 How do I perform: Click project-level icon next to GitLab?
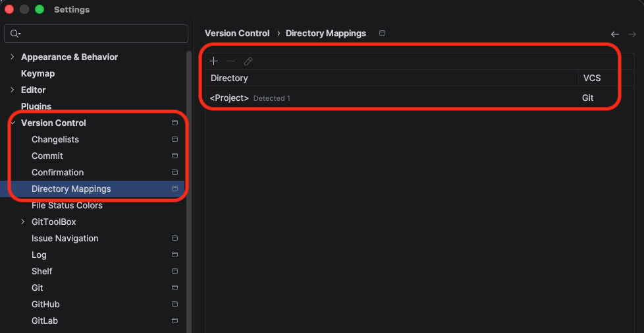174,320
